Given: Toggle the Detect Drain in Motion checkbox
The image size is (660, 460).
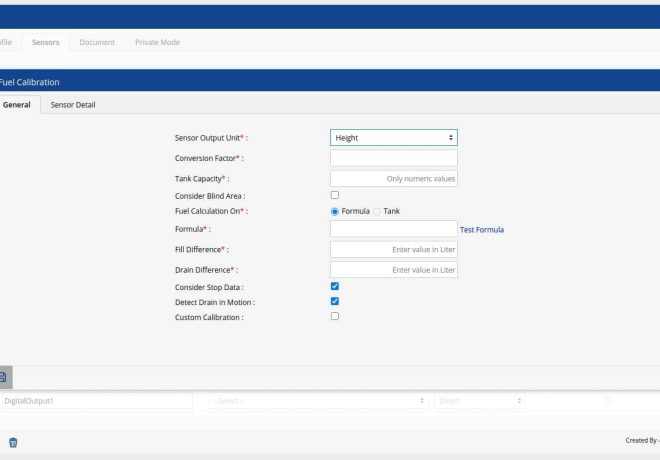Looking at the screenshot, I should [335, 301].
